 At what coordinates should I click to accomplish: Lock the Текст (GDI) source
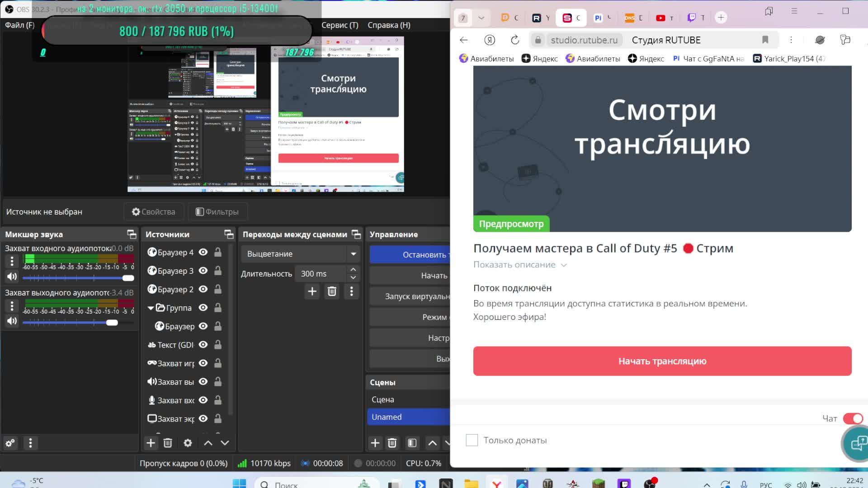click(x=217, y=345)
